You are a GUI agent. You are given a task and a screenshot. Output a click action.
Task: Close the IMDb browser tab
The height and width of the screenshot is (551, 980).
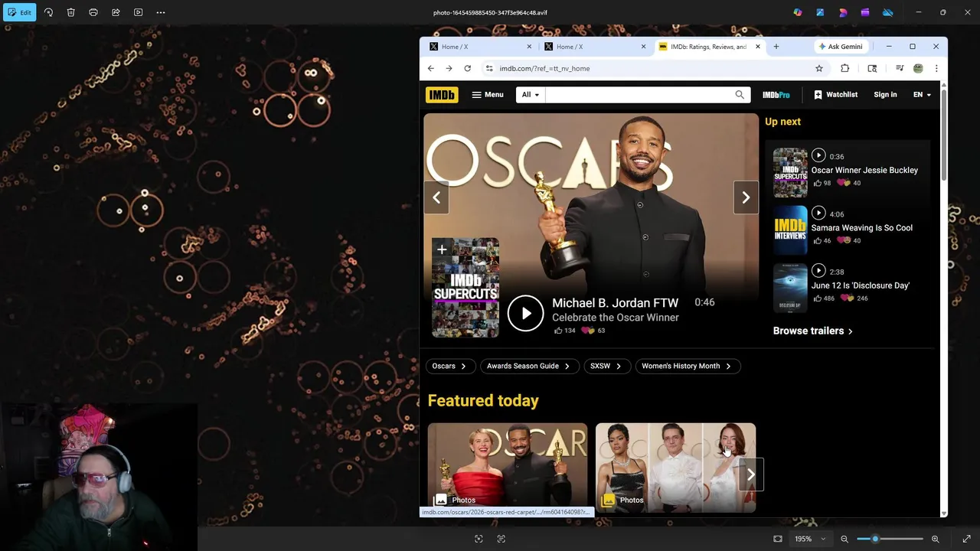(x=758, y=47)
